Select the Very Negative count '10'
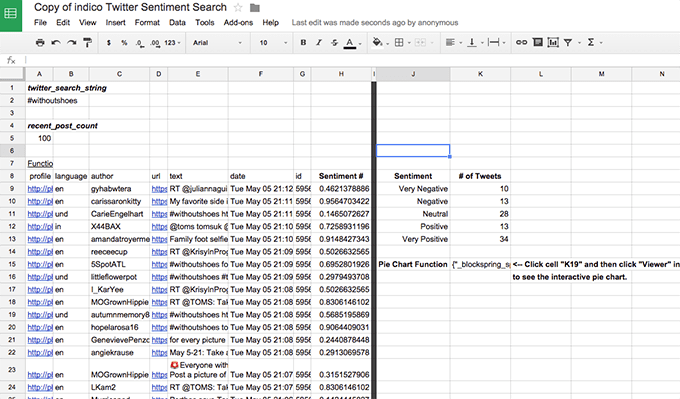Screen dimensions: 680x399 (481, 189)
